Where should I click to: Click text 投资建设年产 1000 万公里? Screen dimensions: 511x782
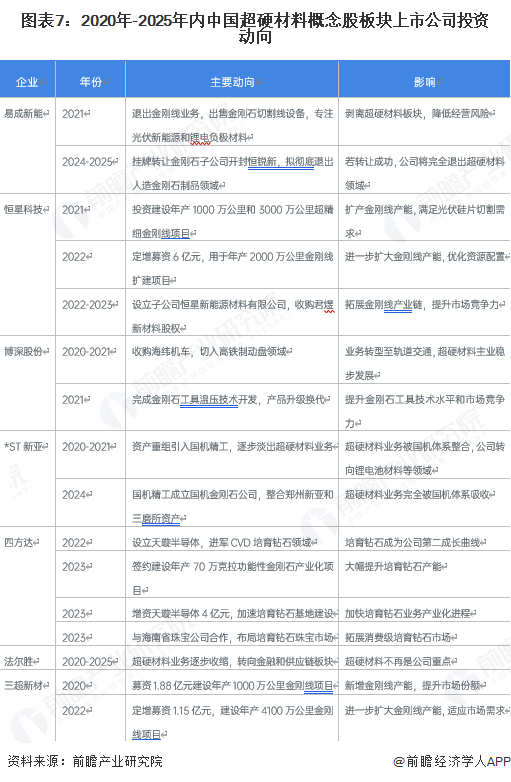pos(194,210)
